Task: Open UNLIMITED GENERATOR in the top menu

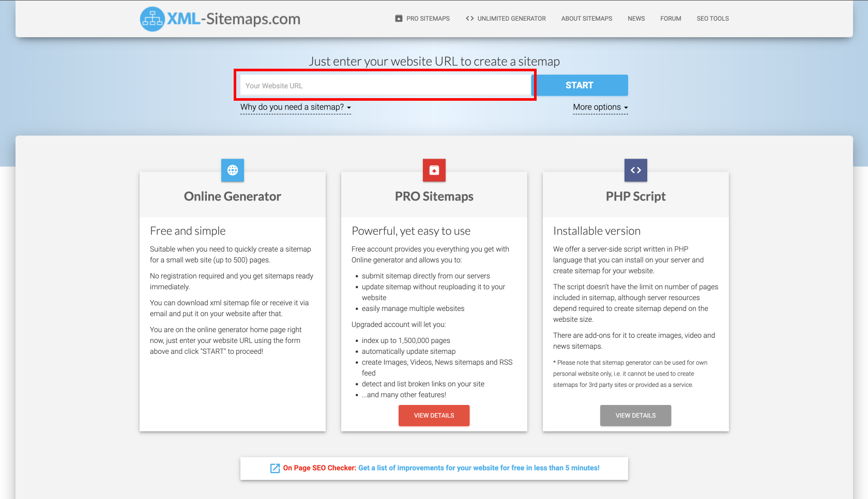Action: tap(511, 19)
